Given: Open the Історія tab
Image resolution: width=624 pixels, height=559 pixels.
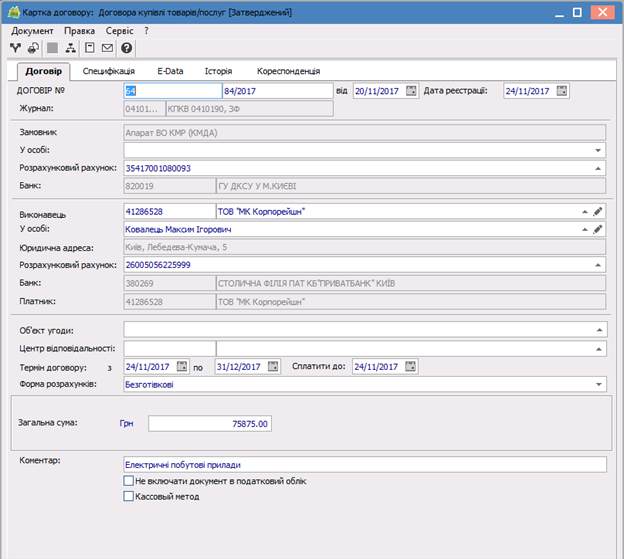Looking at the screenshot, I should tap(218, 72).
